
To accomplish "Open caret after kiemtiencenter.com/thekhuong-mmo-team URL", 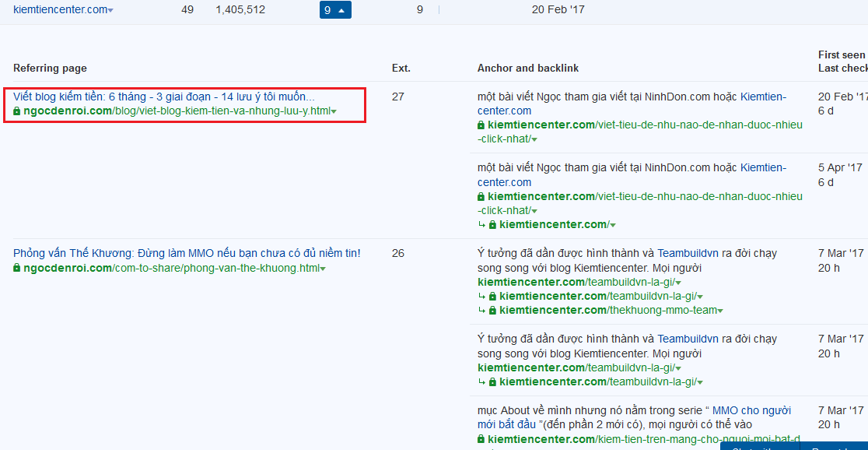I will coord(720,311).
